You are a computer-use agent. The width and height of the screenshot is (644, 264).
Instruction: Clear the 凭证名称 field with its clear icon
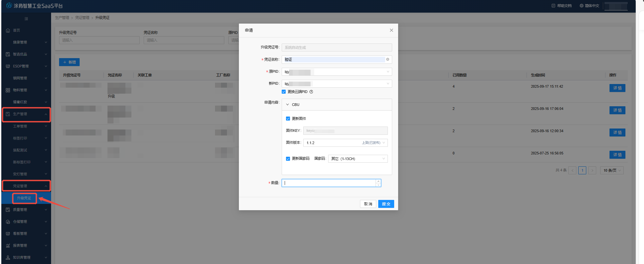[x=388, y=59]
